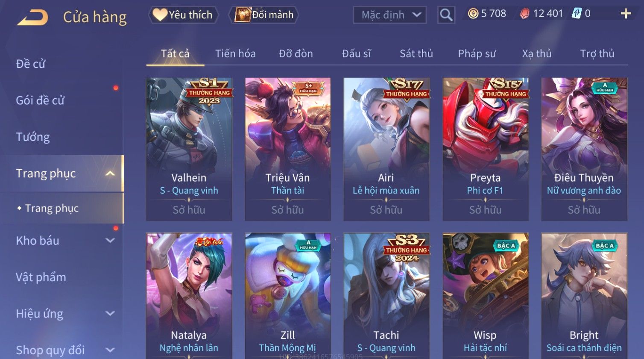Open Valhein S - Quang vinh skin card

[x=189, y=149]
